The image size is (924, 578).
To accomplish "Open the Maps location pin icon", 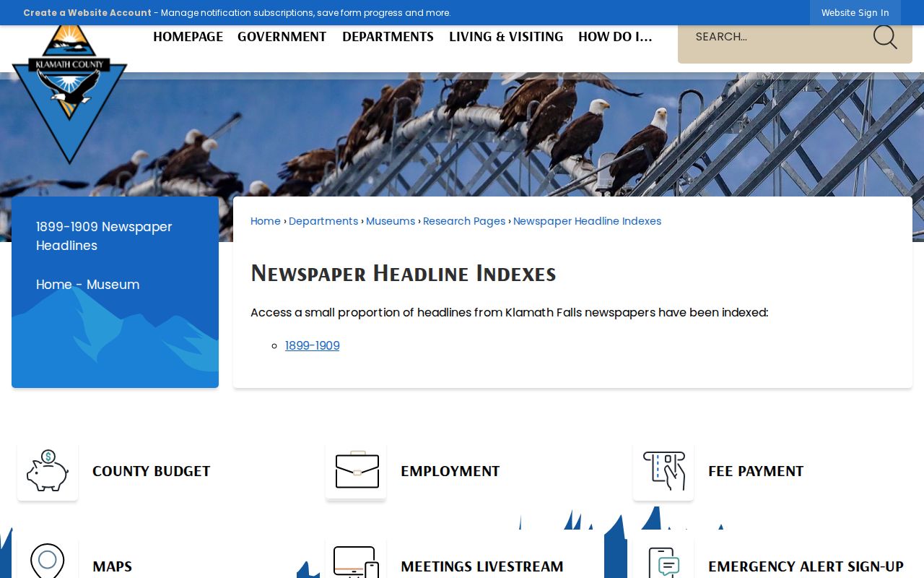I will tap(48, 562).
